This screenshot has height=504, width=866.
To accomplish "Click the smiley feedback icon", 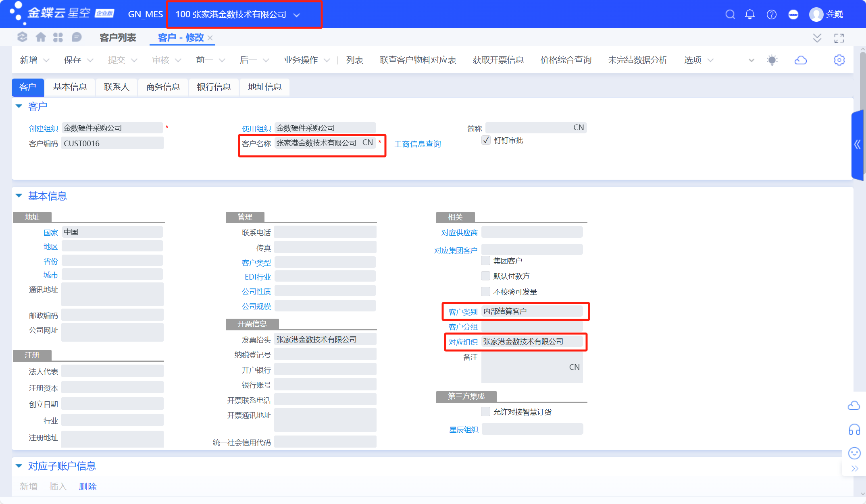I will [x=854, y=453].
